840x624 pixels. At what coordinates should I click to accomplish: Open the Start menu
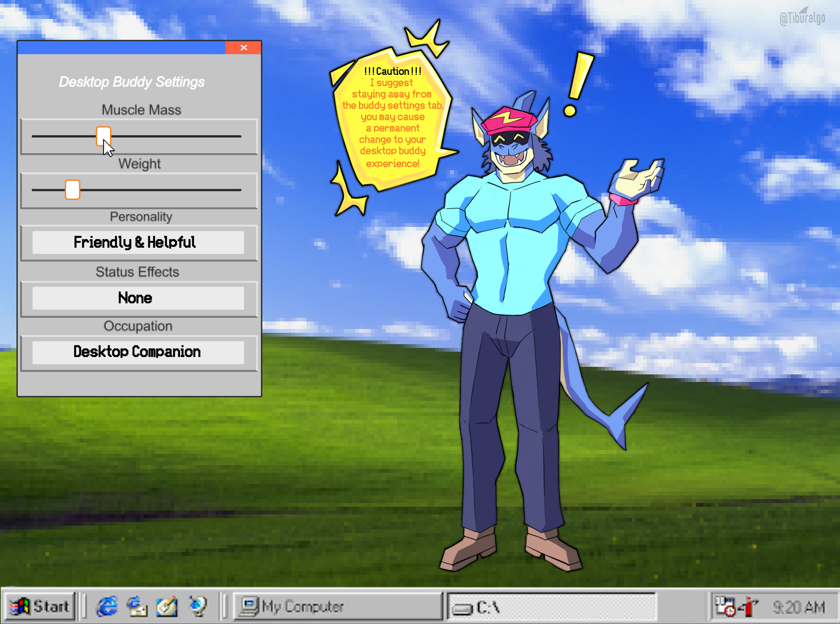pos(40,607)
